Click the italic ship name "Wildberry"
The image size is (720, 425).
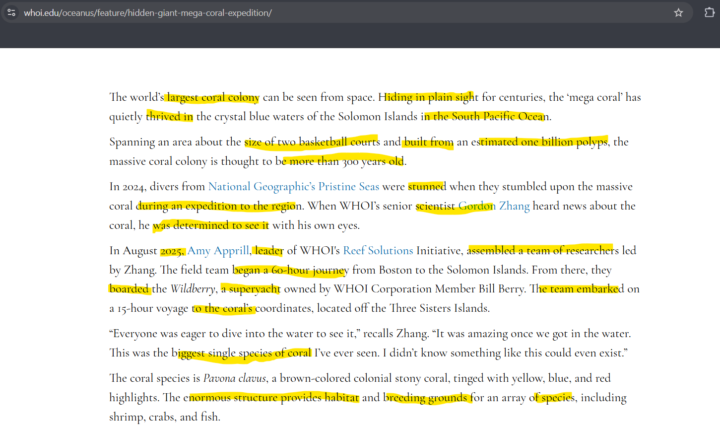tap(193, 289)
